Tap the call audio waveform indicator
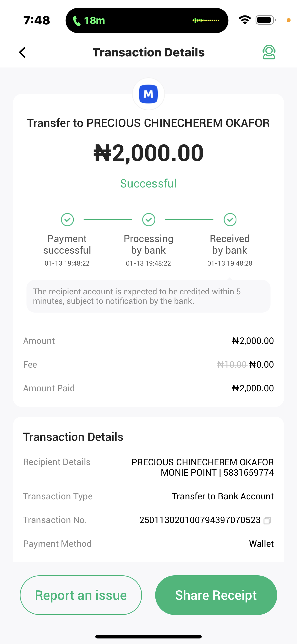This screenshot has width=297, height=644. [x=206, y=20]
